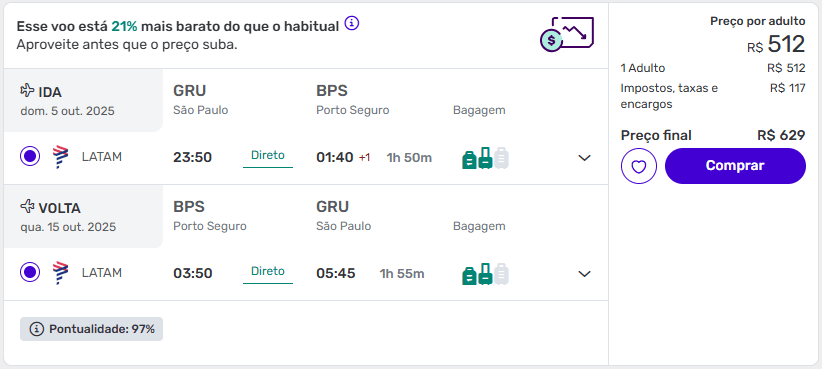Expand outbound flight details with the chevron
The image size is (822, 369).
tap(585, 158)
